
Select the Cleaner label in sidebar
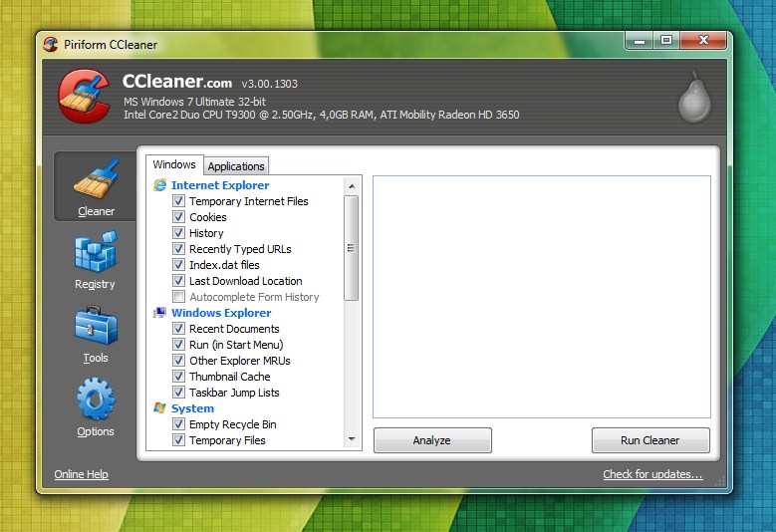96,211
